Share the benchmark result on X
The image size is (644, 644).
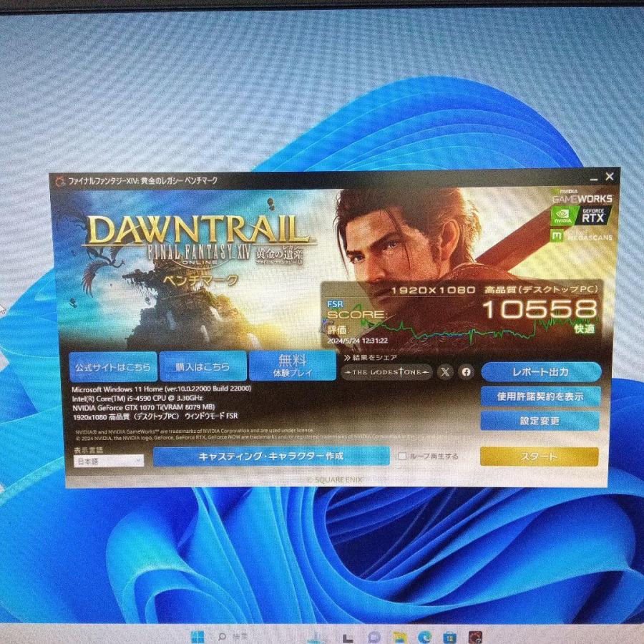tap(444, 371)
